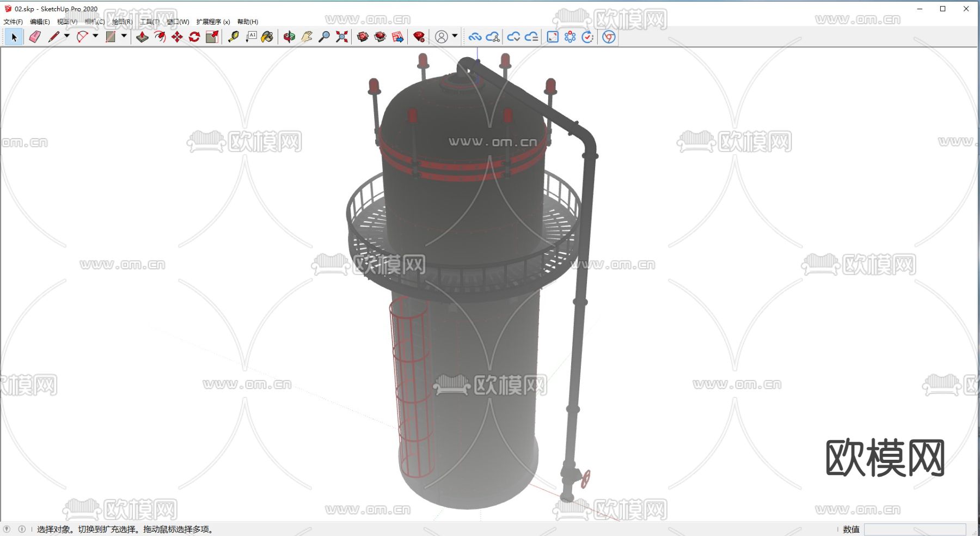Click the Zoom Extents tool
This screenshot has width=980, height=536.
(x=342, y=37)
